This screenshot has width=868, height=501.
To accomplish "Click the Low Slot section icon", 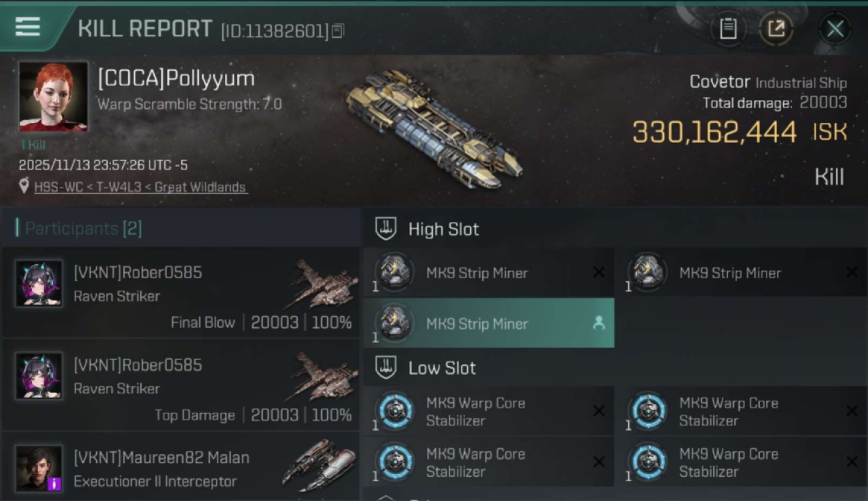I will click(x=386, y=367).
